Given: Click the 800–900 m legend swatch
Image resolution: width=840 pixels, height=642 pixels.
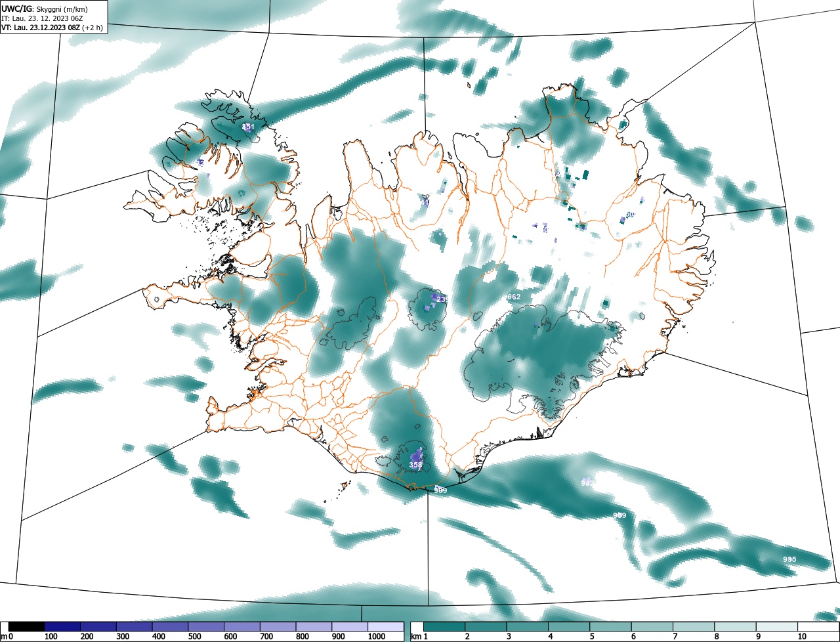Looking at the screenshot, I should tap(314, 627).
